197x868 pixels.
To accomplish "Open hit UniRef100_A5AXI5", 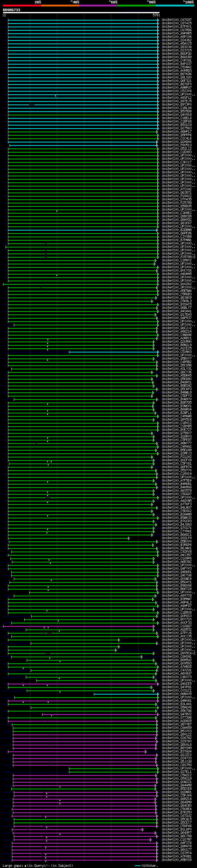I will [176, 43].
